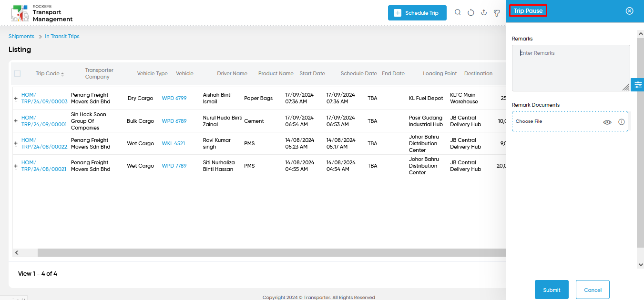
Task: Click the Start Date column header
Action: [x=312, y=73]
